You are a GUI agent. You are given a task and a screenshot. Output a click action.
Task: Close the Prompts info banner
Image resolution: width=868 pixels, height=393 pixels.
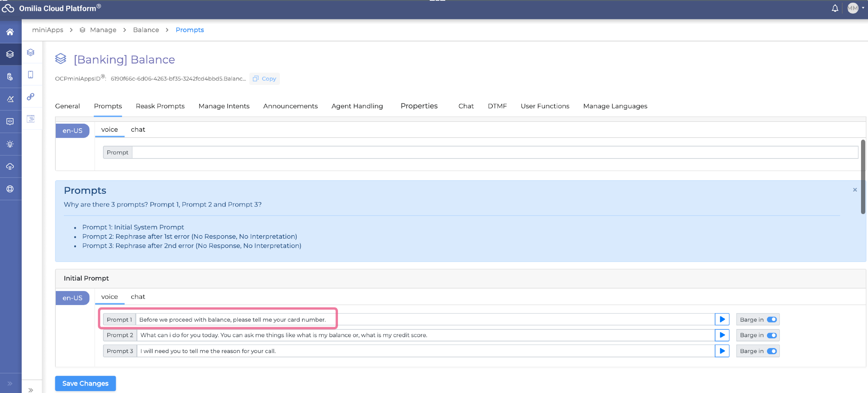[855, 190]
